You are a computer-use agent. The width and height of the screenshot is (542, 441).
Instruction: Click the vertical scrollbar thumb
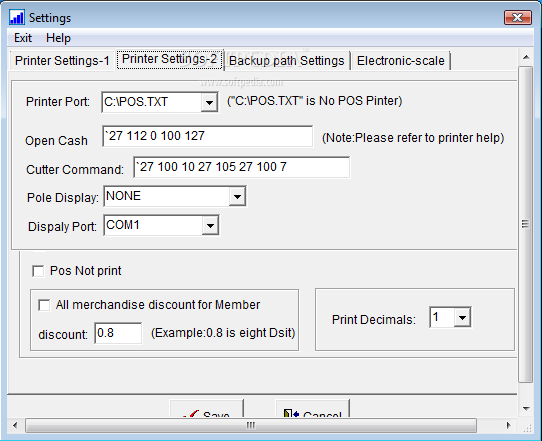526,224
